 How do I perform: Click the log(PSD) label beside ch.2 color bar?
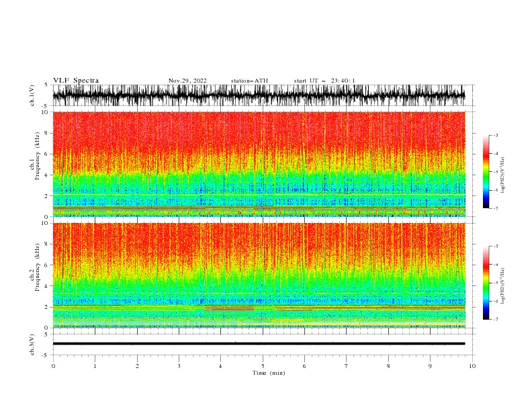[x=503, y=285]
